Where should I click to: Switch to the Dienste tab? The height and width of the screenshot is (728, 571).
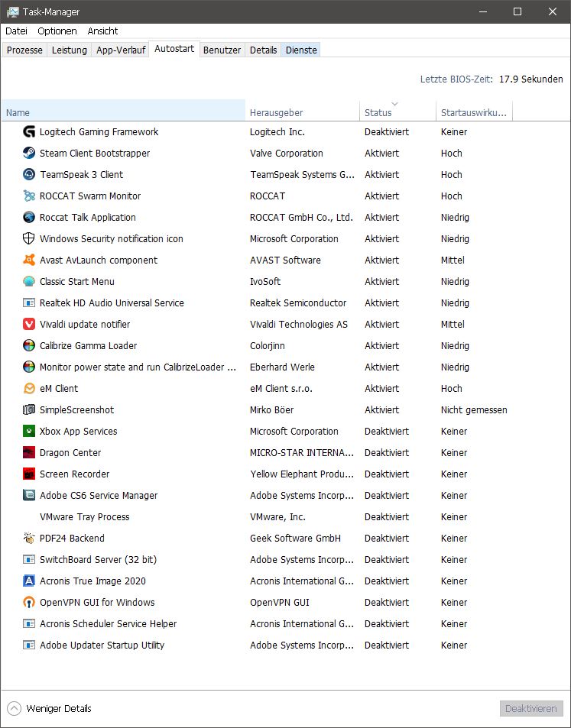coord(301,50)
